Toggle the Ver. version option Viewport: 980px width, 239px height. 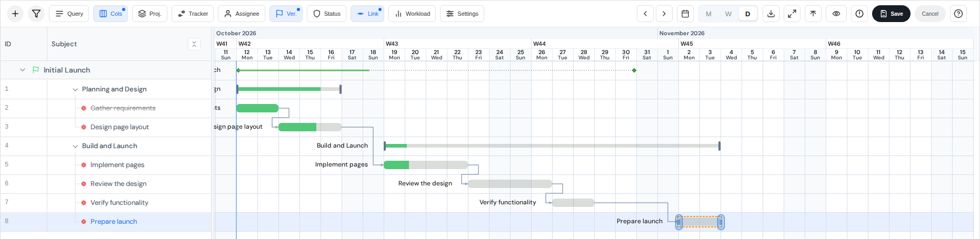point(286,14)
